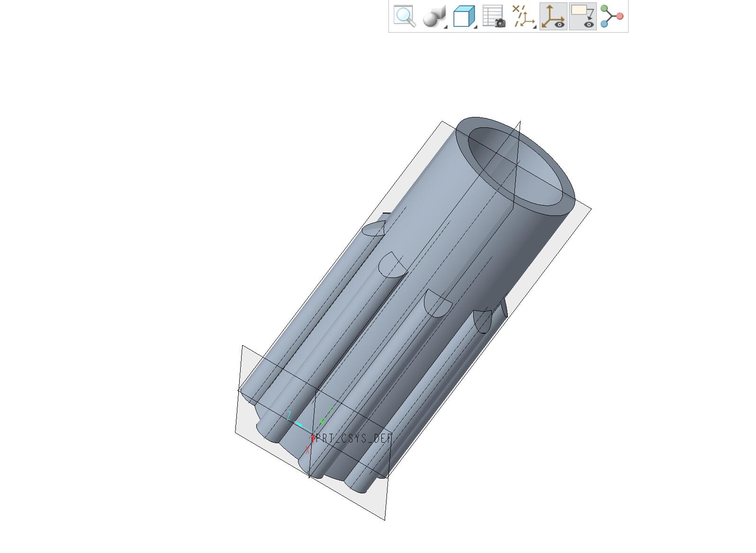
Task: Select the cyan Z axis label
Action: click(x=288, y=416)
